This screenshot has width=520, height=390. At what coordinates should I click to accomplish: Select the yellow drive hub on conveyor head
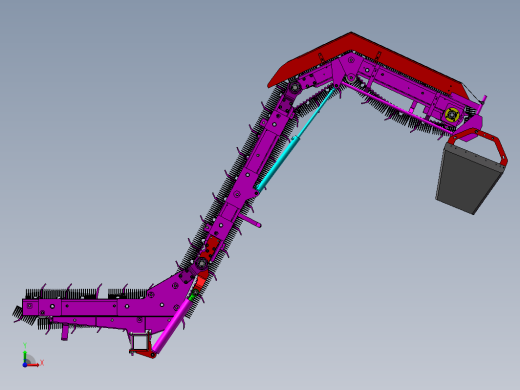[452, 115]
